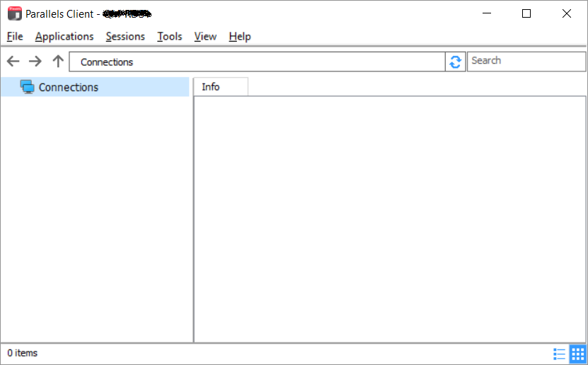Open the Tools menu

coord(170,36)
